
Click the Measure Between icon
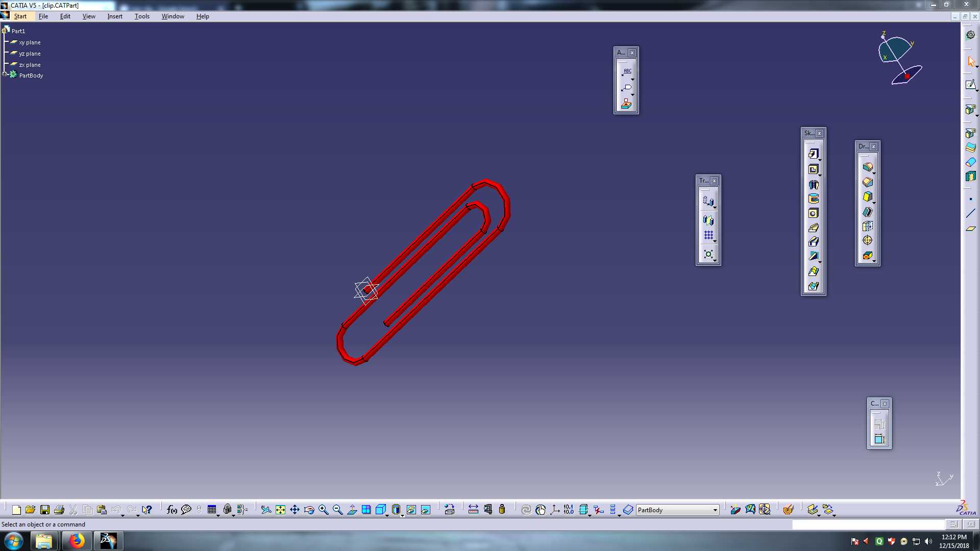(473, 510)
